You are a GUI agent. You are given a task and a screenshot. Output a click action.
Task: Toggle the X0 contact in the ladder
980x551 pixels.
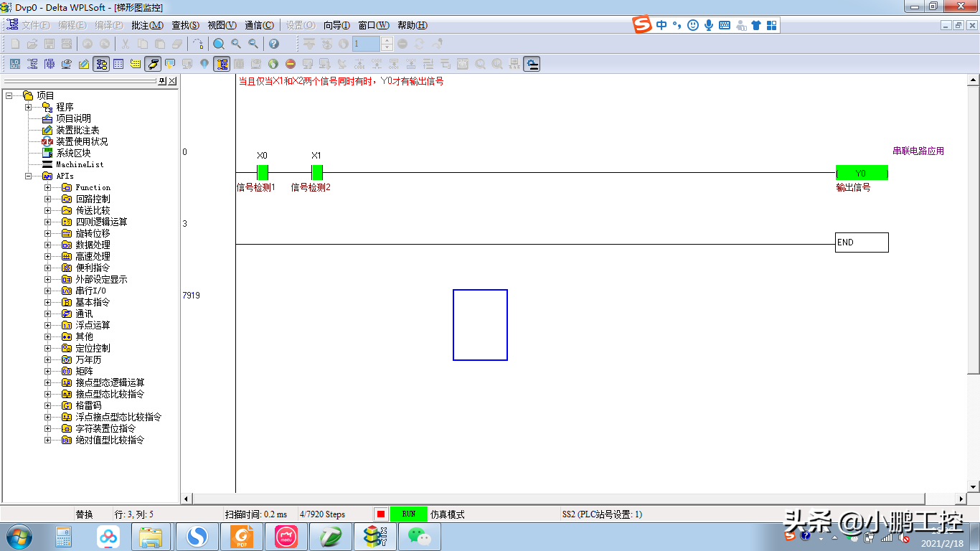pyautogui.click(x=263, y=172)
